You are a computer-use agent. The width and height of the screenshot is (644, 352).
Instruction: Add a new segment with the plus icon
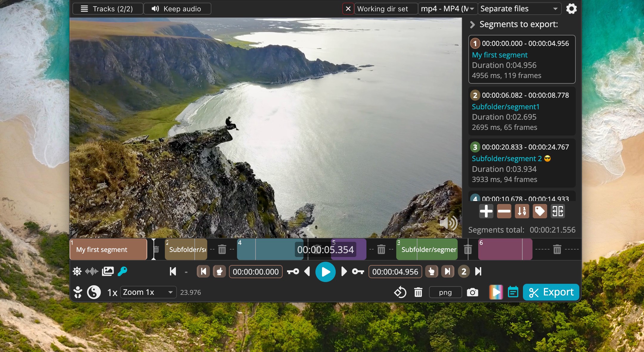pos(486,211)
